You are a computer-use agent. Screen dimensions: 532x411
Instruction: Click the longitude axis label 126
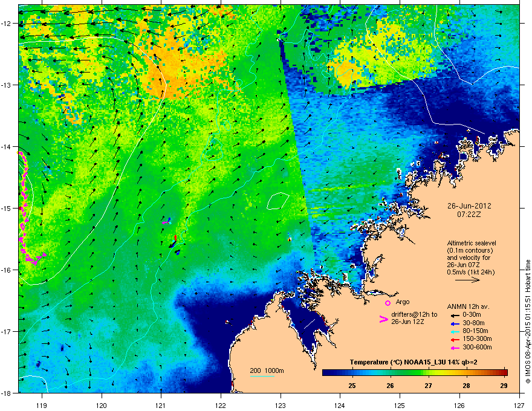point(459,405)
